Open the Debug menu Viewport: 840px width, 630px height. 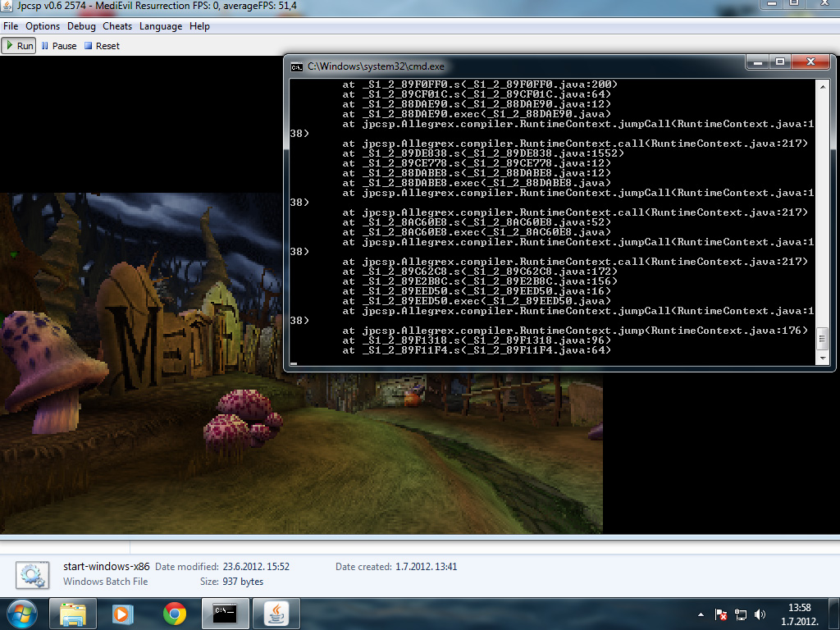81,26
